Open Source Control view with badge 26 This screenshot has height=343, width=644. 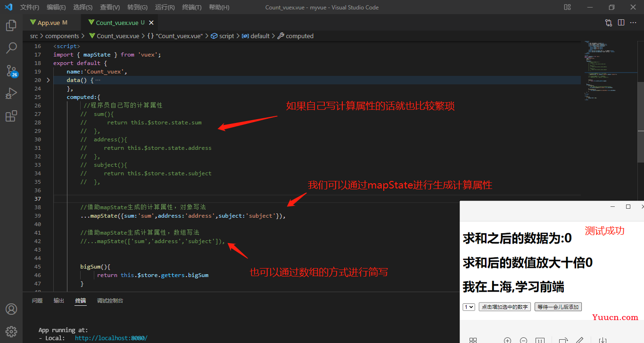[11, 71]
